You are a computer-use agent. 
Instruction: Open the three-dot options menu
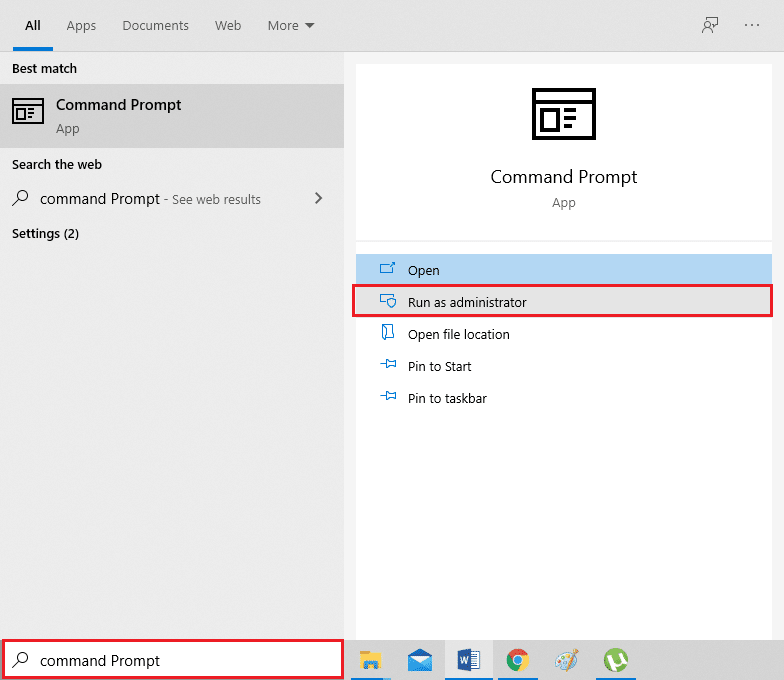click(x=752, y=26)
